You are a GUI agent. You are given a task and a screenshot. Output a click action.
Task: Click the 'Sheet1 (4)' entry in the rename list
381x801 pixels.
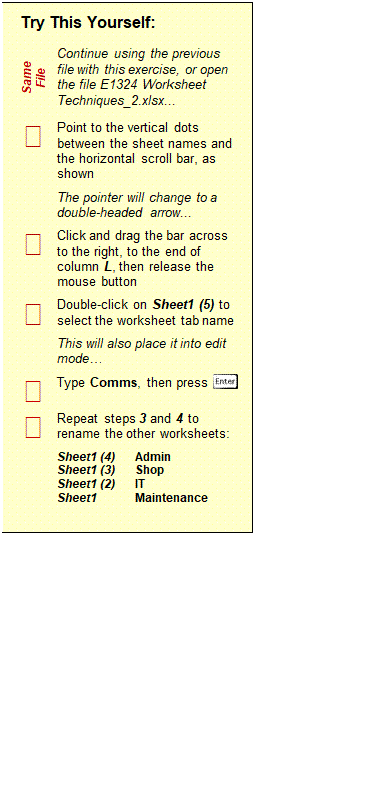[86, 457]
